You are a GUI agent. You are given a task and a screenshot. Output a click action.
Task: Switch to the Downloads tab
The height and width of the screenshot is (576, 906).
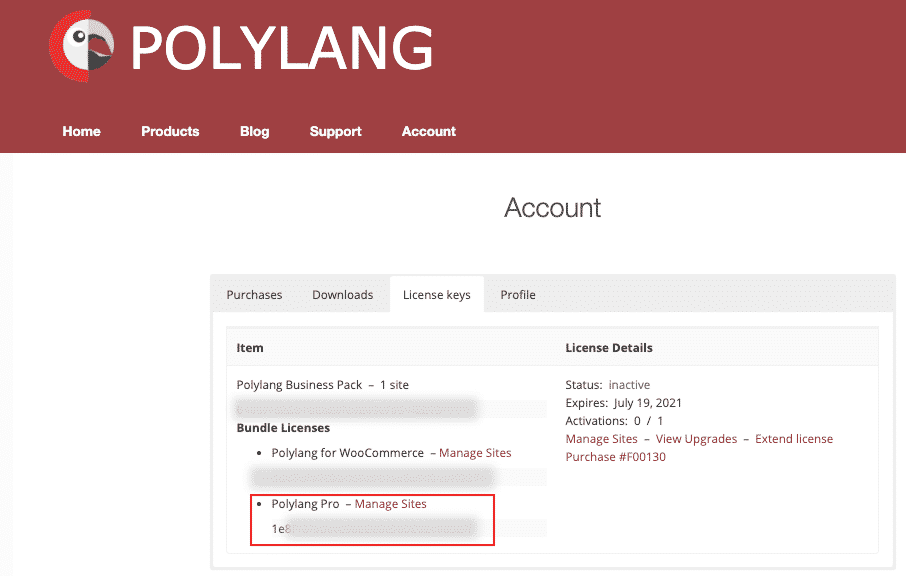coord(343,294)
